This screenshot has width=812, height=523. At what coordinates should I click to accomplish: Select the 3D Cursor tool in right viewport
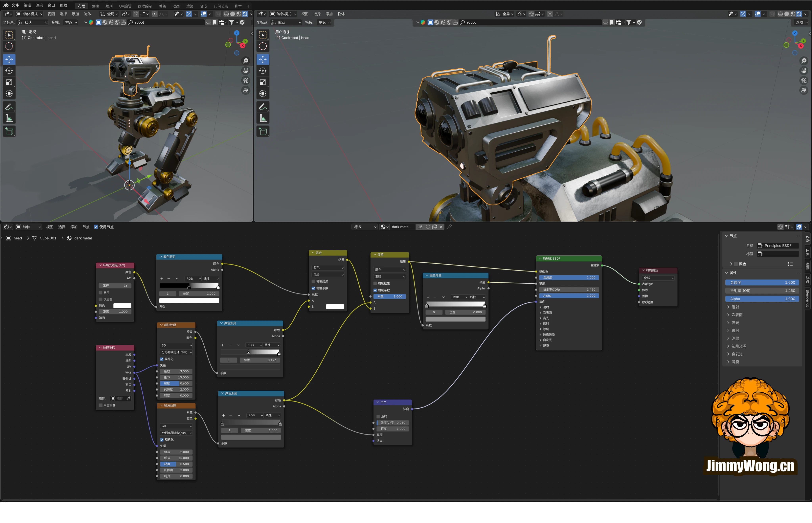(263, 46)
